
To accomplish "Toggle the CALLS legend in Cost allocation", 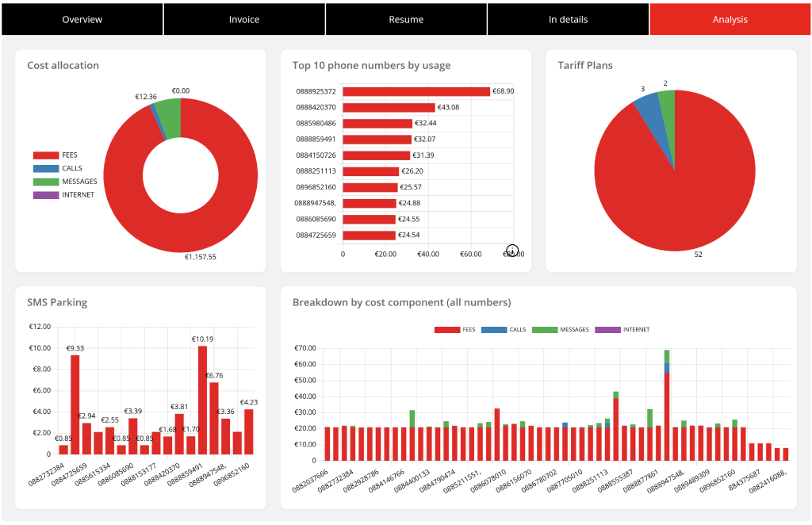I will pyautogui.click(x=57, y=168).
